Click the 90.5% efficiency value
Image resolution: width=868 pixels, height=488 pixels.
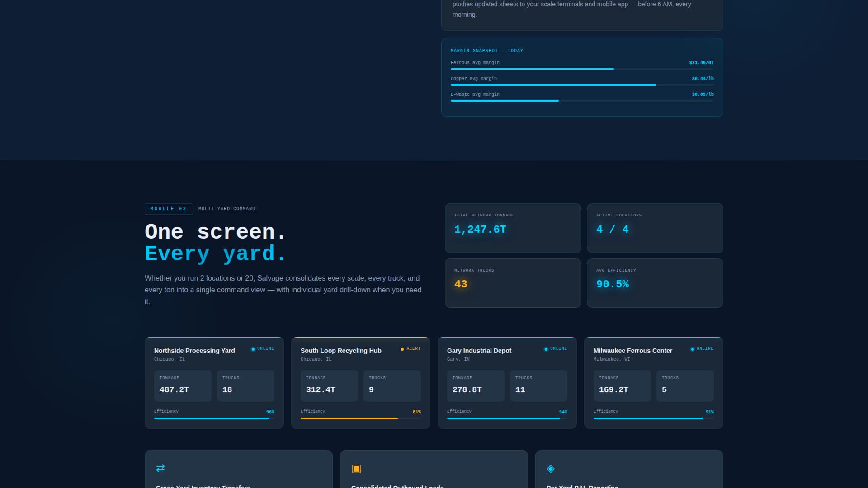(613, 284)
